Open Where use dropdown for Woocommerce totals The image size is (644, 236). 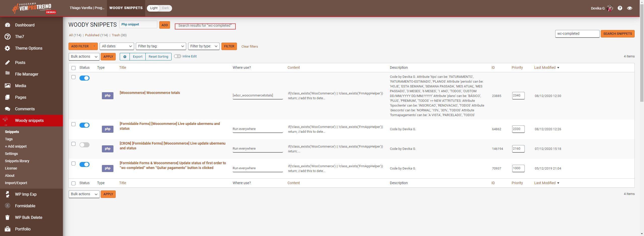click(258, 96)
